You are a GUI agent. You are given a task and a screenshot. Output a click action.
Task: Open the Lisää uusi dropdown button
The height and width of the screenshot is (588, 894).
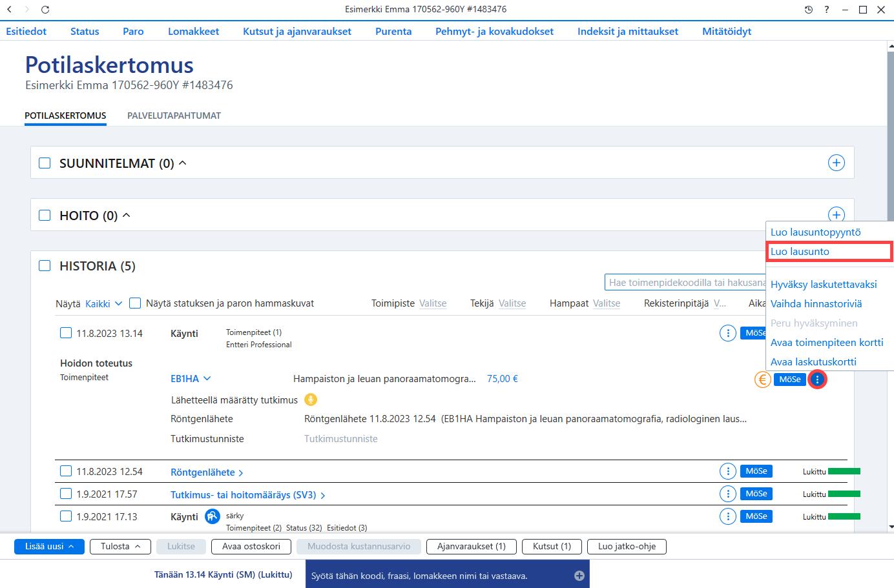pyautogui.click(x=49, y=547)
